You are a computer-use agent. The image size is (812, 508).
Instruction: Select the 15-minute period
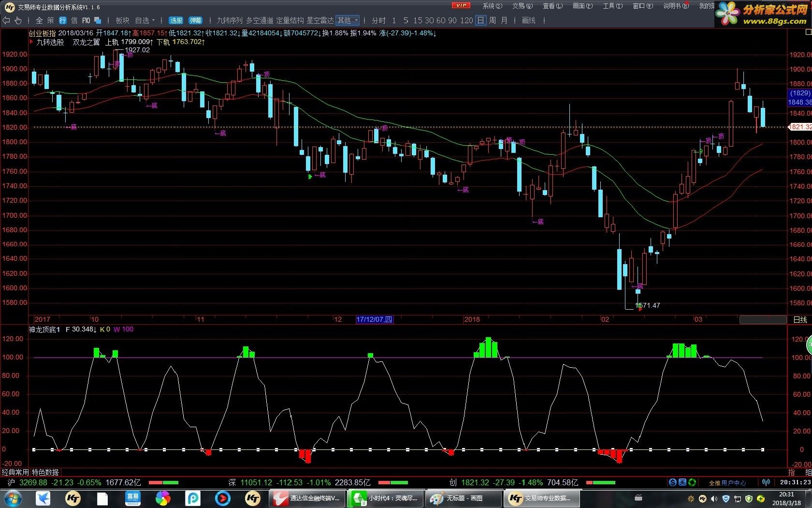point(418,20)
